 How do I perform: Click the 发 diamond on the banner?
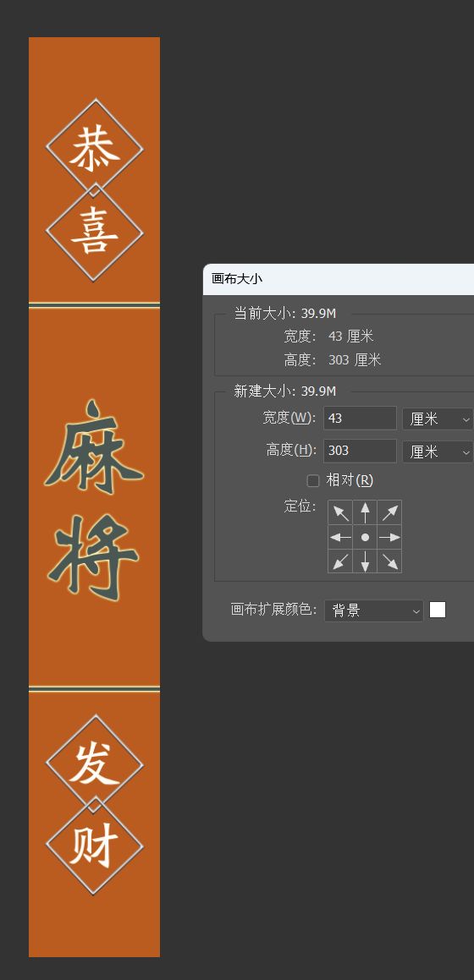click(x=95, y=764)
